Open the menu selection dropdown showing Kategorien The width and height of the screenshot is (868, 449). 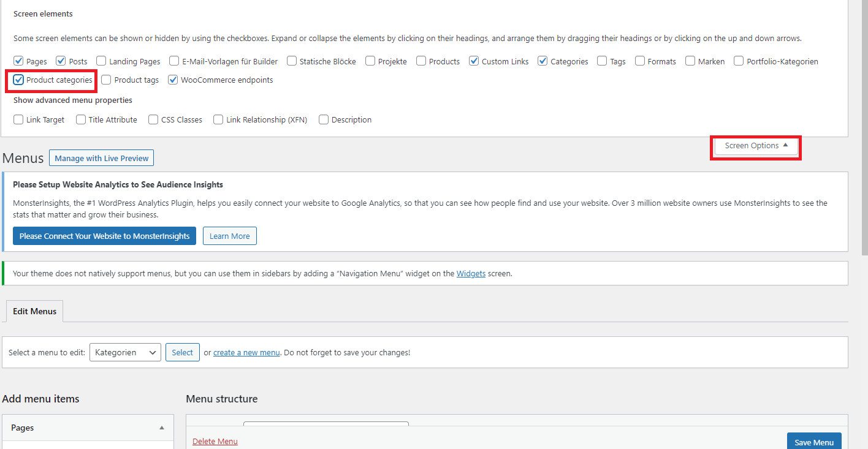(x=125, y=352)
